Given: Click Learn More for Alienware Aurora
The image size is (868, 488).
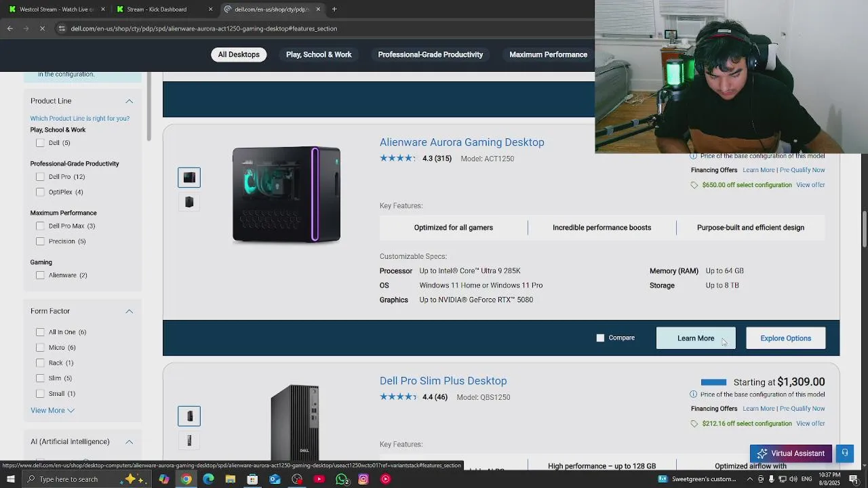Looking at the screenshot, I should point(696,338).
